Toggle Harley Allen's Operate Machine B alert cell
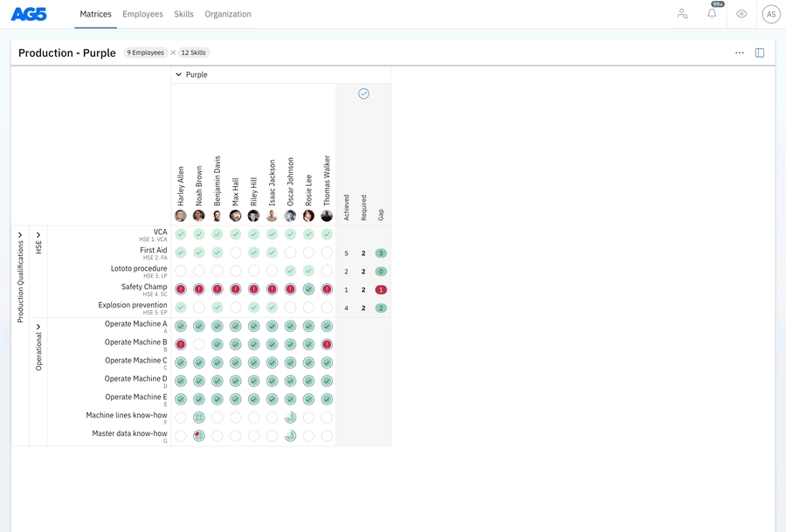This screenshot has height=532, width=786. (x=181, y=344)
